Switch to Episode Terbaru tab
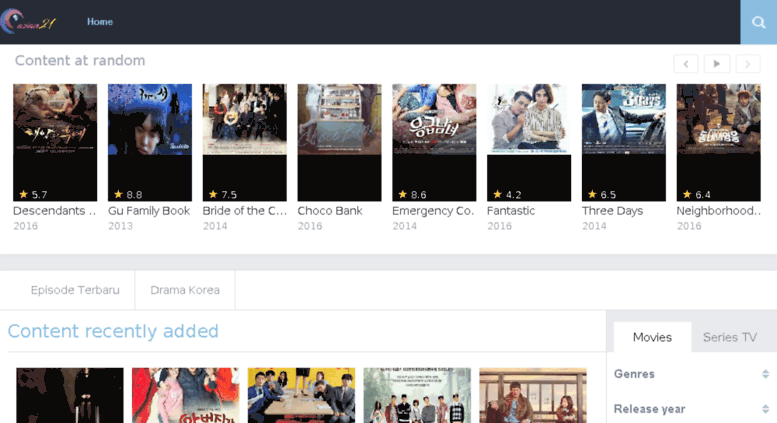This screenshot has height=423, width=777. click(75, 290)
